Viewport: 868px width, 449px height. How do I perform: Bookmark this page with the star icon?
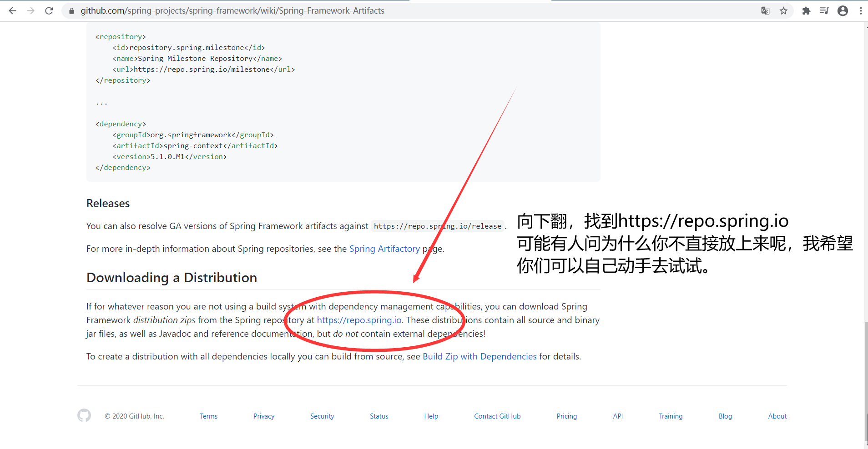[x=783, y=11]
